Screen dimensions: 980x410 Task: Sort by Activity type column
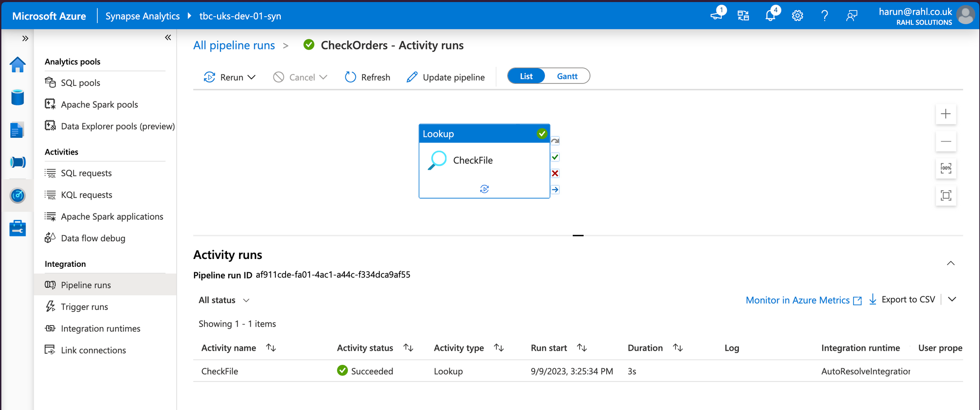click(499, 348)
